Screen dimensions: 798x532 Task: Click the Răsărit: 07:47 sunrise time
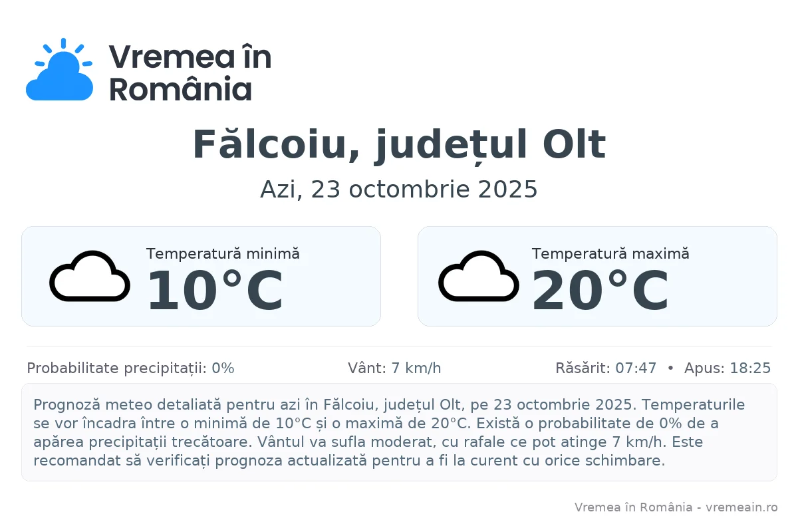coord(606,368)
